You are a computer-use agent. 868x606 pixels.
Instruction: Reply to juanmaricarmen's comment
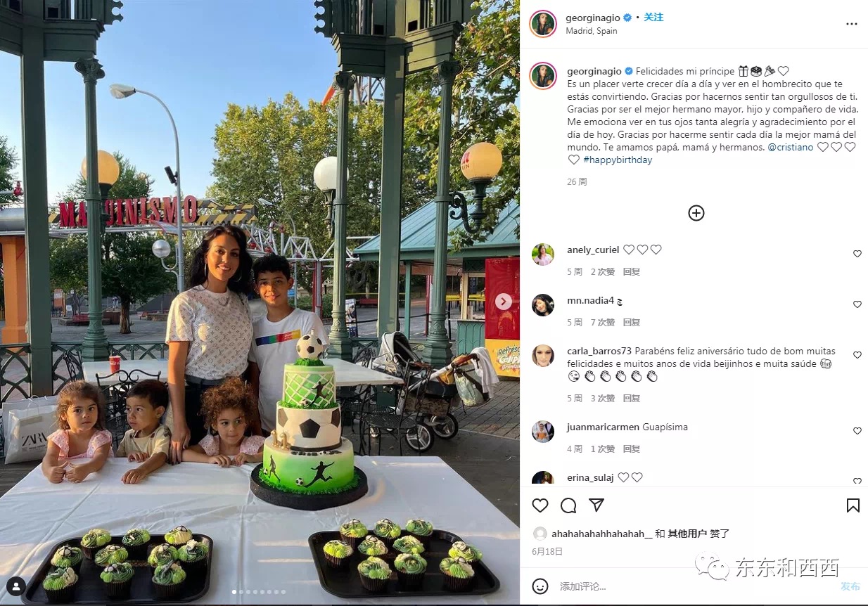pos(631,449)
